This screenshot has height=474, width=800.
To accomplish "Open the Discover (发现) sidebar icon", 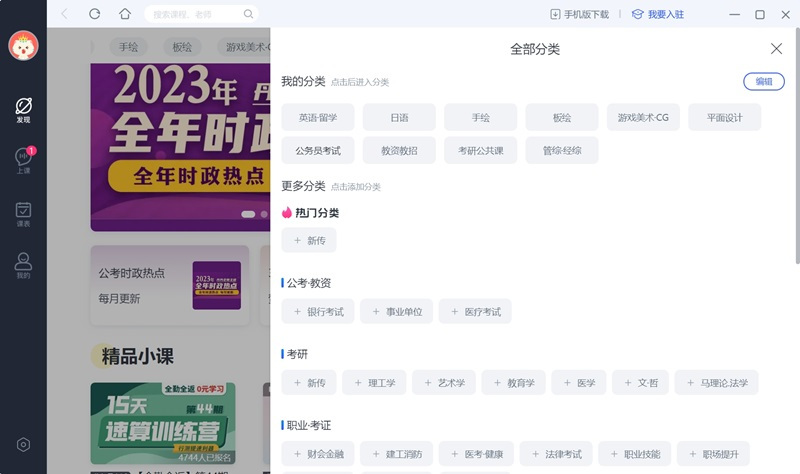I will coord(23,110).
